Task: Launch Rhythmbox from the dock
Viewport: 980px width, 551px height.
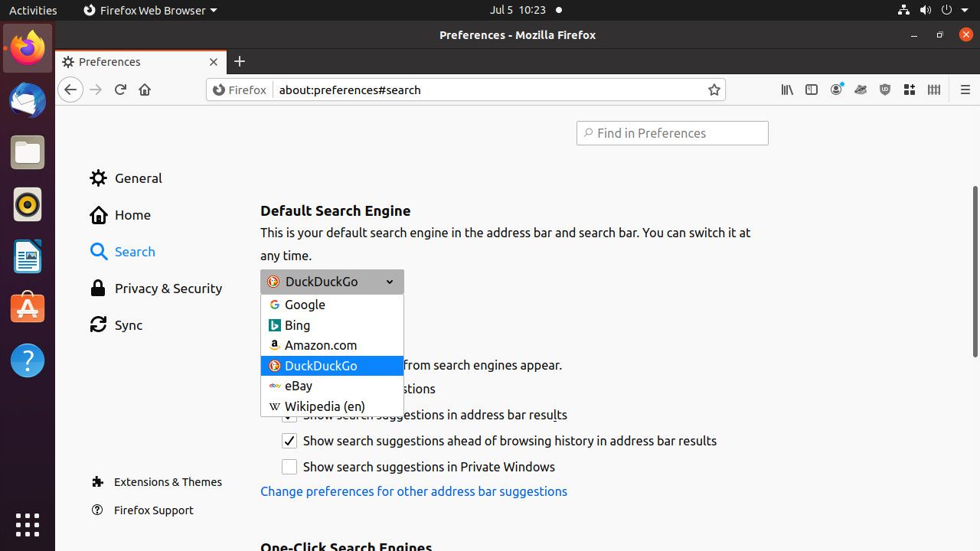Action: coord(28,204)
